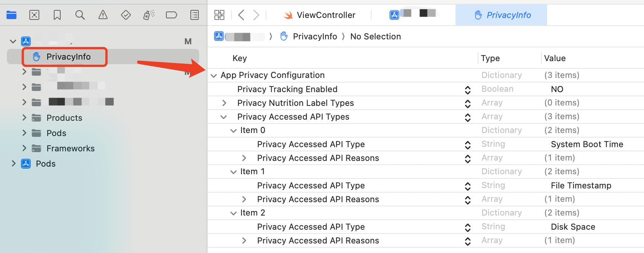Show the Issue navigator warning icon
644x253 pixels.
103,15
